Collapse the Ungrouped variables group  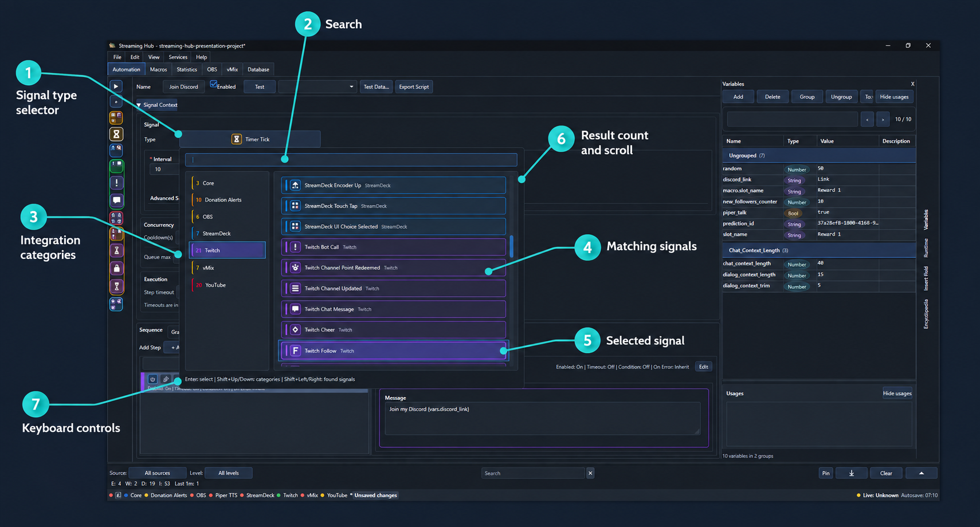pyautogui.click(x=819, y=156)
